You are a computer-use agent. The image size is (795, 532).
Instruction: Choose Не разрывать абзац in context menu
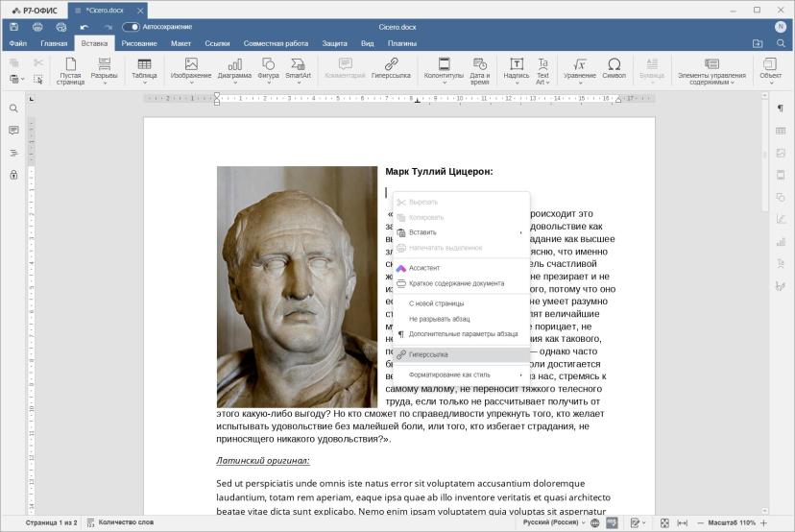click(x=462, y=319)
